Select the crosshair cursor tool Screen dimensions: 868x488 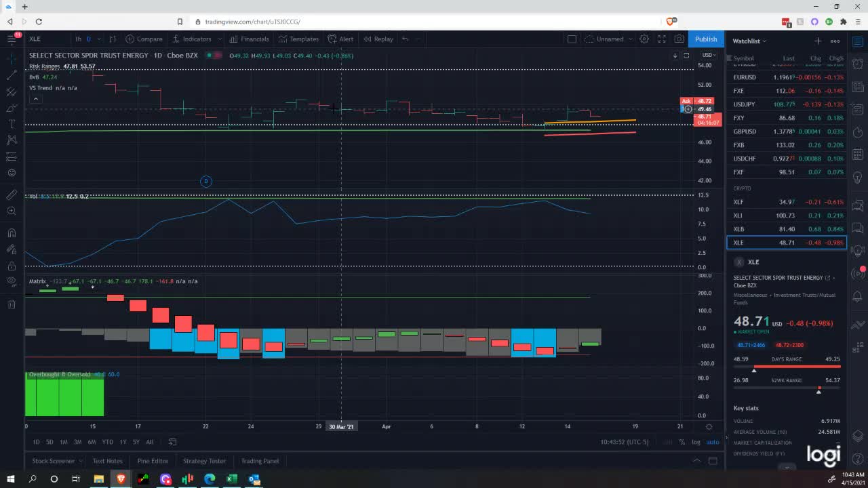(x=12, y=59)
